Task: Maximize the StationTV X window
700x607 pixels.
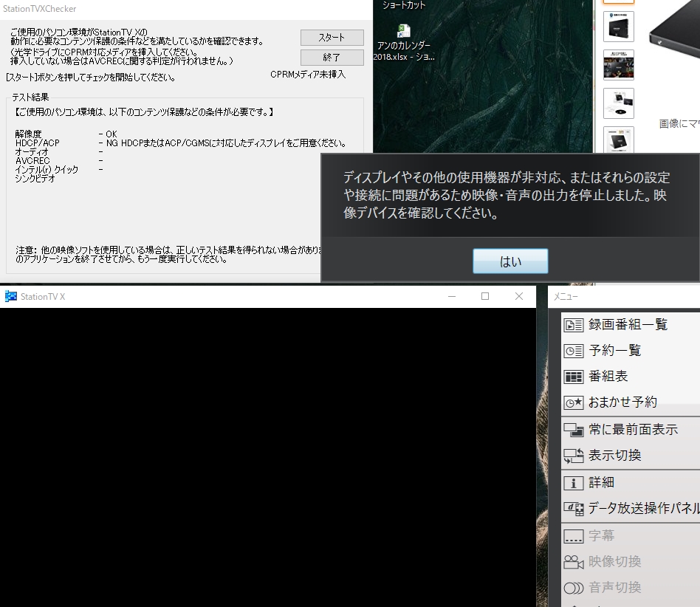Action: coord(485,296)
